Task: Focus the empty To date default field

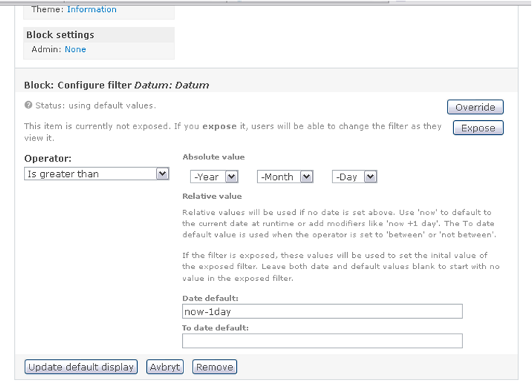Action: 323,341
